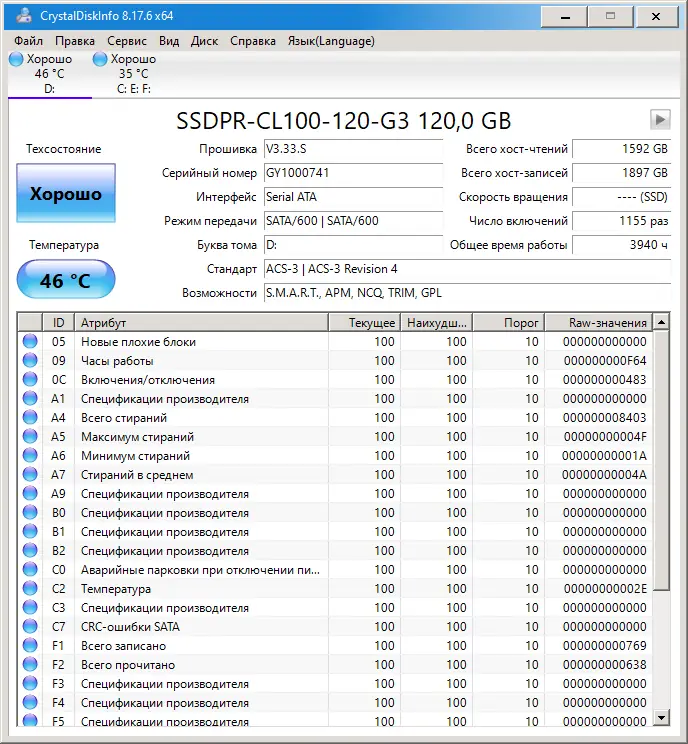Click status orb for attribute A6
This screenshot has height=744, width=688.
tap(30, 455)
